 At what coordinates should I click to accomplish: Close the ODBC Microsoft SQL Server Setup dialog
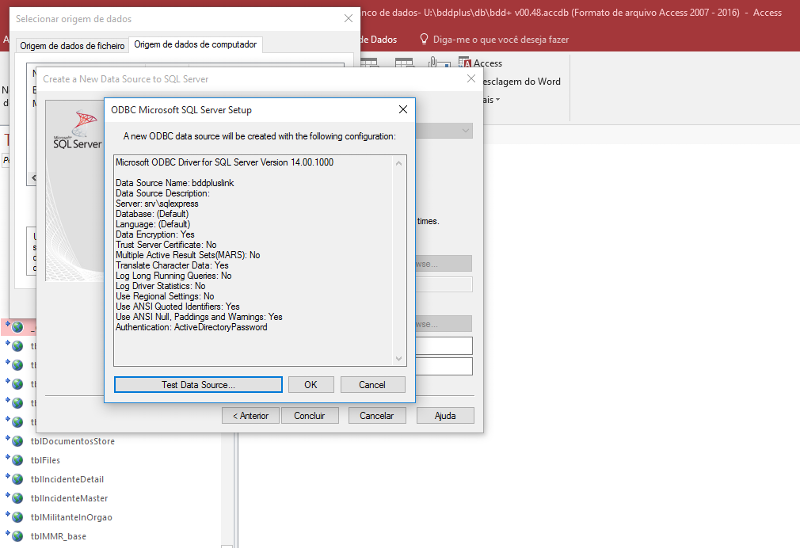pyautogui.click(x=403, y=109)
